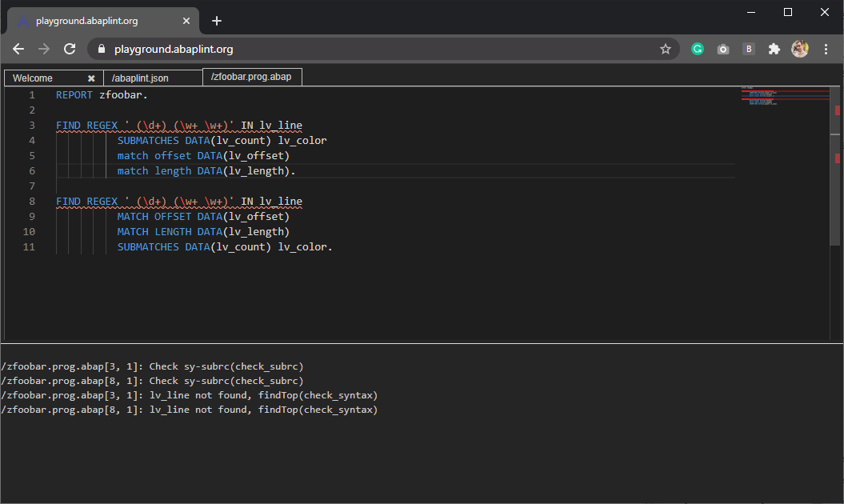Click line number 1 in the gutter
This screenshot has height=504, width=844.
pyautogui.click(x=32, y=94)
